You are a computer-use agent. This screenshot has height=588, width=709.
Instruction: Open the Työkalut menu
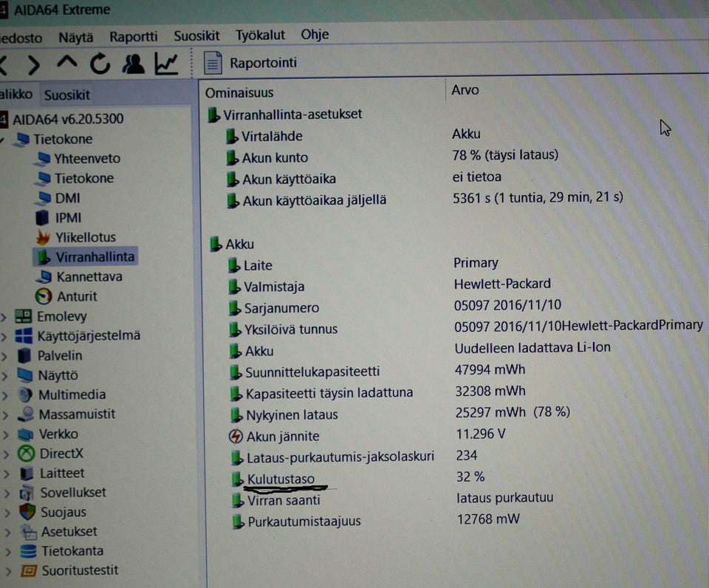click(x=260, y=35)
